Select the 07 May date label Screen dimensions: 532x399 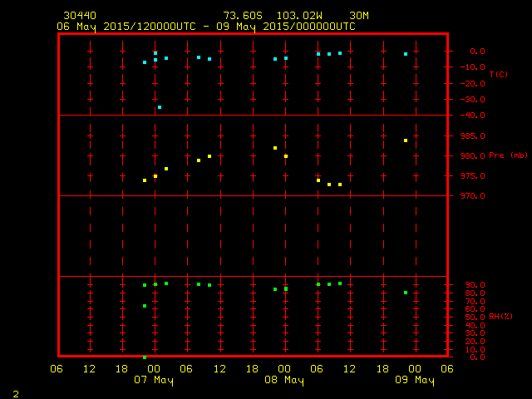154,381
